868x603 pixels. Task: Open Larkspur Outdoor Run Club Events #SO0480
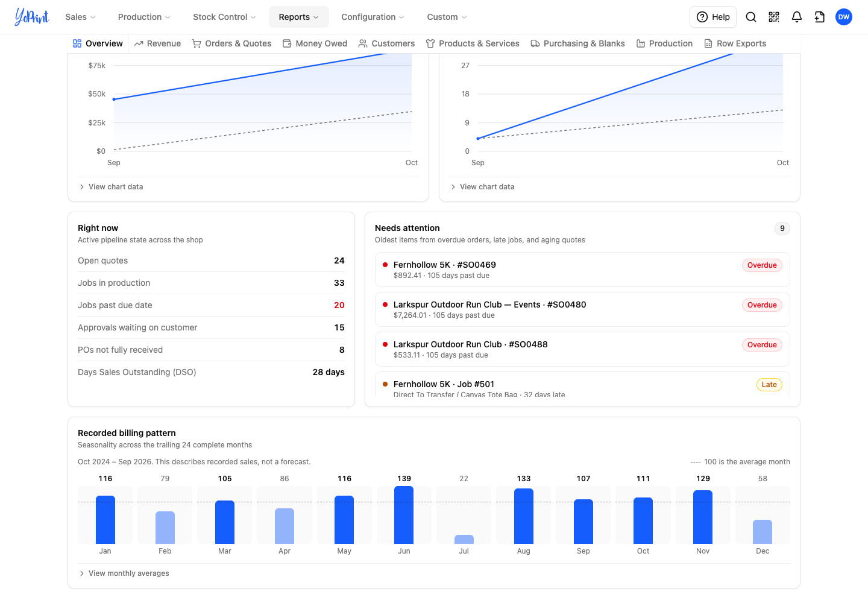(x=582, y=309)
